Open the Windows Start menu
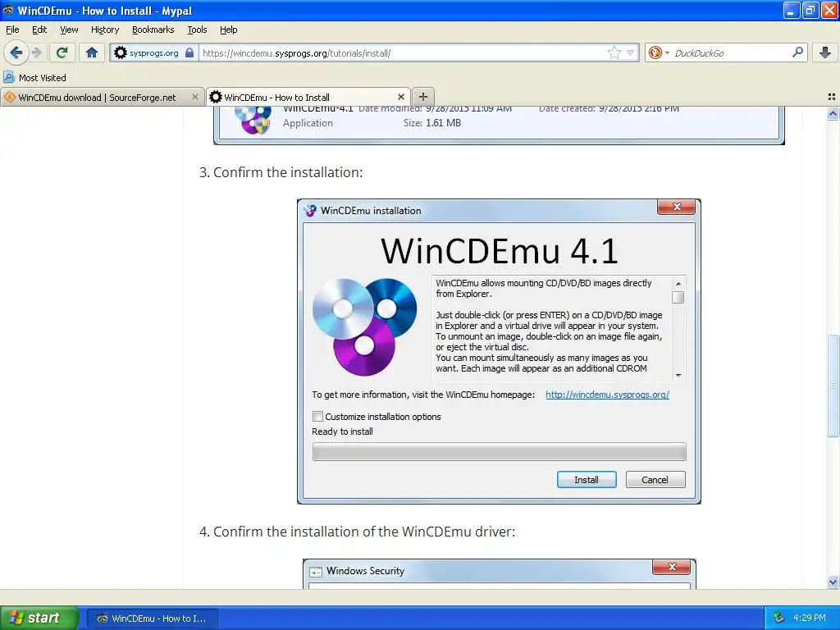 point(39,618)
